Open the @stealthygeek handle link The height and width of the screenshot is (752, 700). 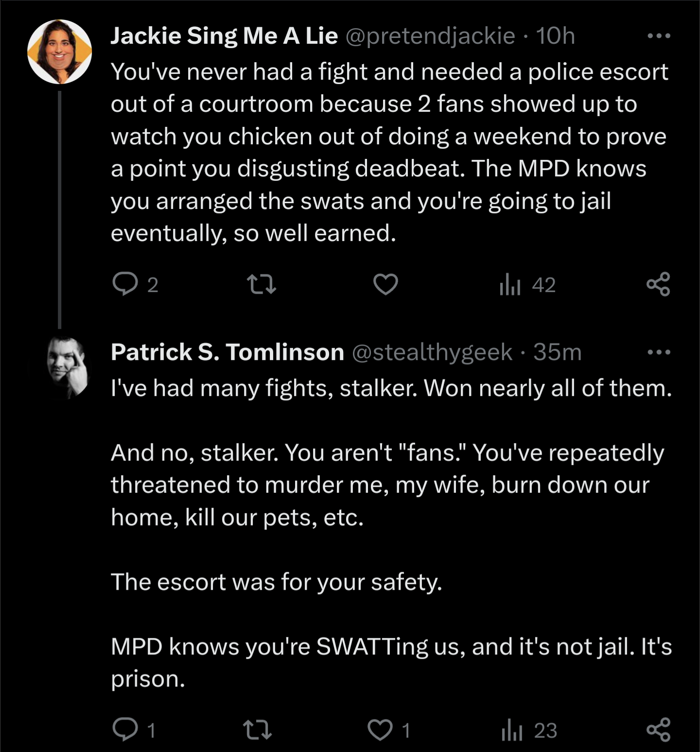(432, 352)
